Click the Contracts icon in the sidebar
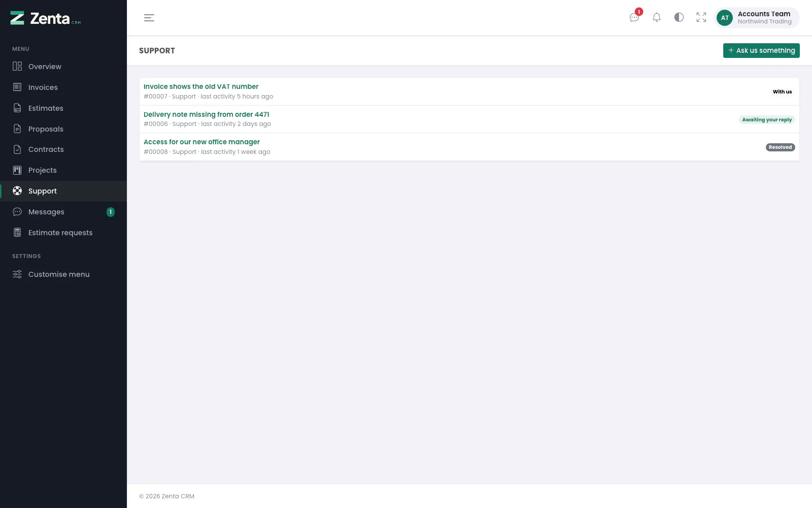Viewport: 812px width, 508px height. pyautogui.click(x=17, y=149)
